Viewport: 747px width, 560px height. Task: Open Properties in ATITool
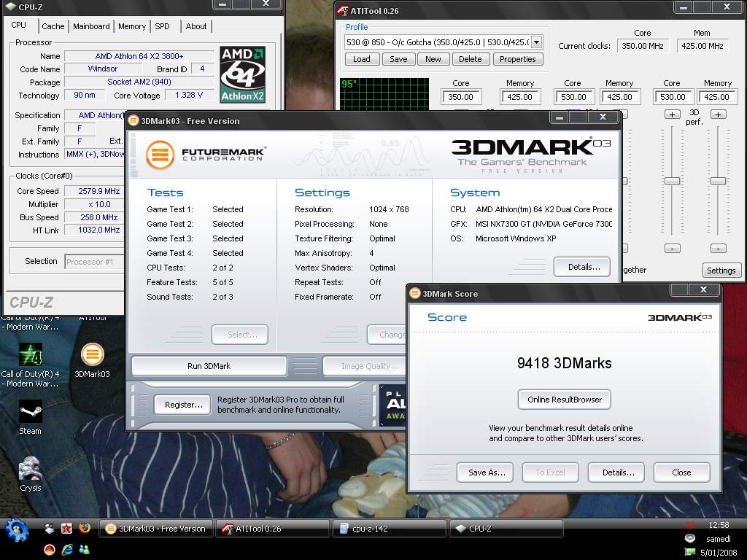[x=518, y=59]
